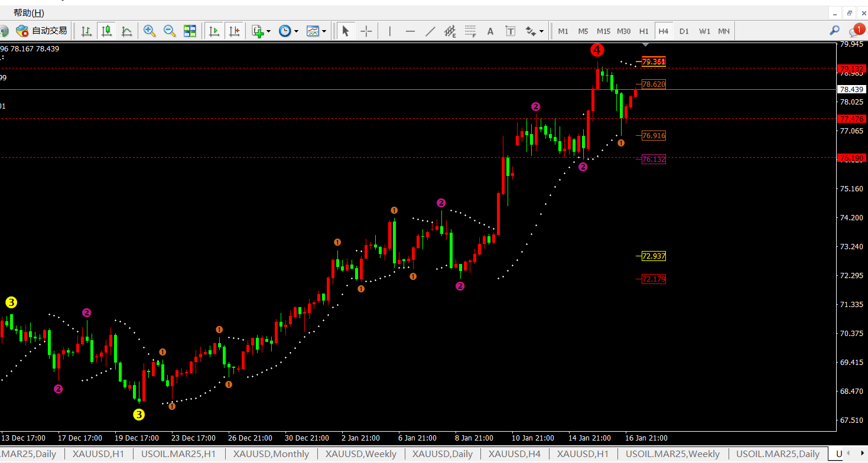Screen dimensions: 868x463
Task: Open the XAUUSD,Monthly chart tab
Action: pos(271,454)
